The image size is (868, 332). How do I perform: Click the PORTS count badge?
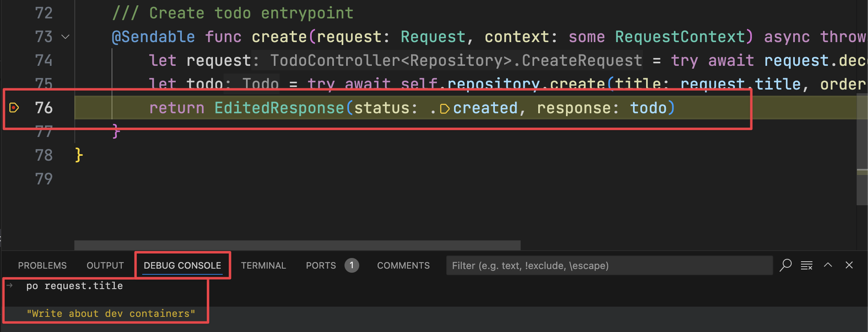click(x=351, y=265)
